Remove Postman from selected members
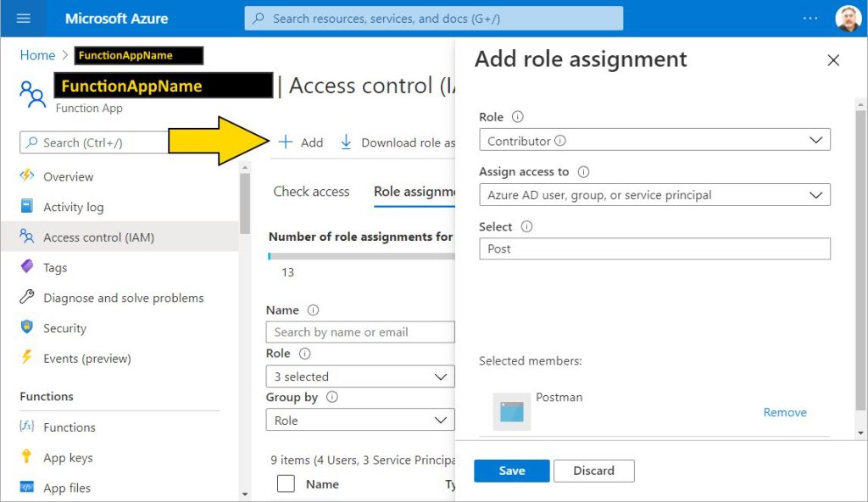This screenshot has width=868, height=502. (784, 412)
